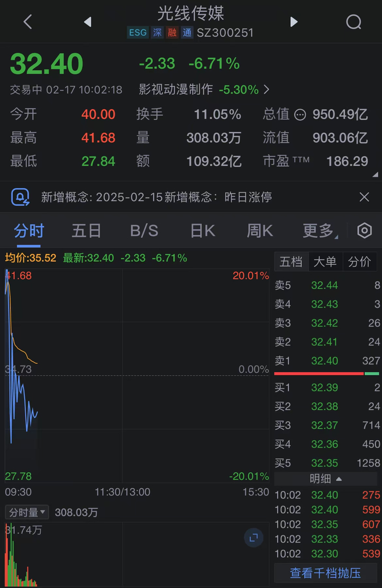The width and height of the screenshot is (382, 588).
Task: Switch to the 日K chart tab
Action: click(x=202, y=231)
